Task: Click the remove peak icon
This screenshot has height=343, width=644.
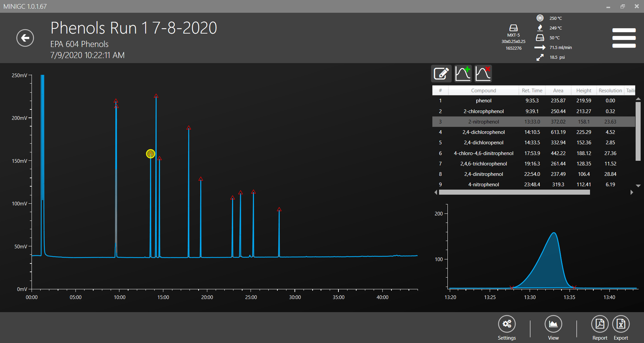Action: [x=483, y=73]
